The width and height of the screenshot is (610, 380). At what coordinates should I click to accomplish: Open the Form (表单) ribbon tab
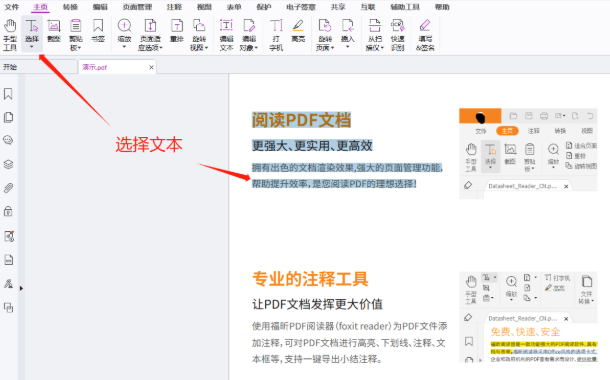(x=234, y=7)
